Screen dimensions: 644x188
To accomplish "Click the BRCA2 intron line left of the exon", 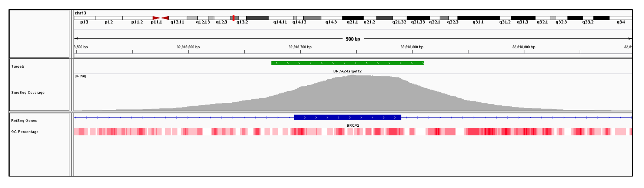I will [184, 117].
